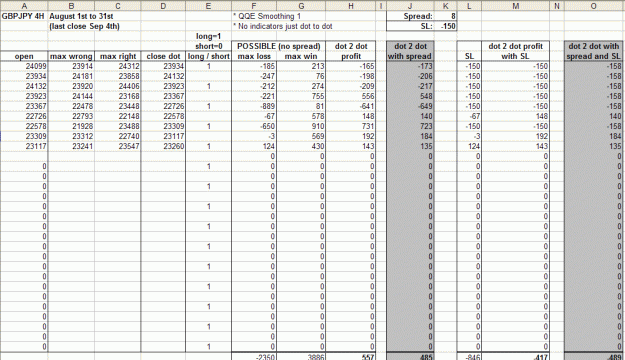625x360 pixels.
Task: Select column K header
Action: tap(445, 6)
